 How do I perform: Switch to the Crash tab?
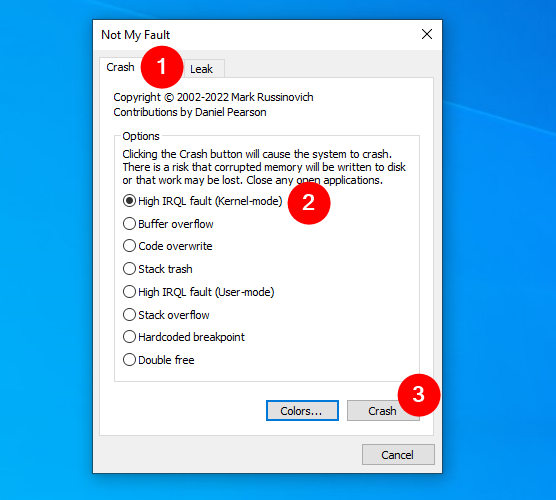[x=121, y=67]
